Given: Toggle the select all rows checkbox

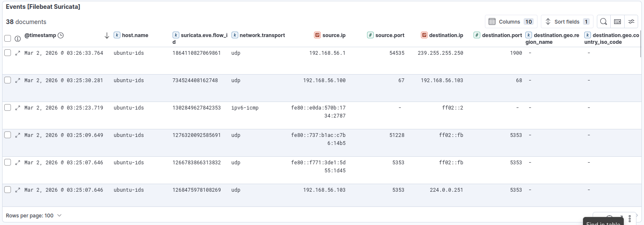Looking at the screenshot, I should tap(8, 38).
